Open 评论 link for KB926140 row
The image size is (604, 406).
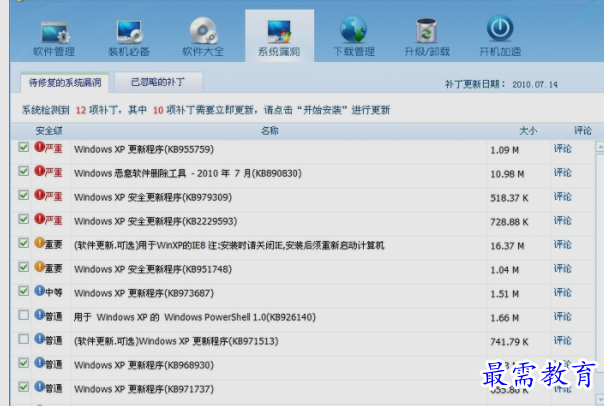pos(562,316)
